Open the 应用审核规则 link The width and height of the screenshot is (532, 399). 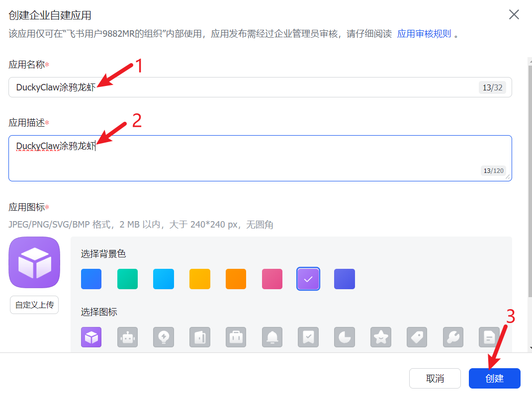424,34
